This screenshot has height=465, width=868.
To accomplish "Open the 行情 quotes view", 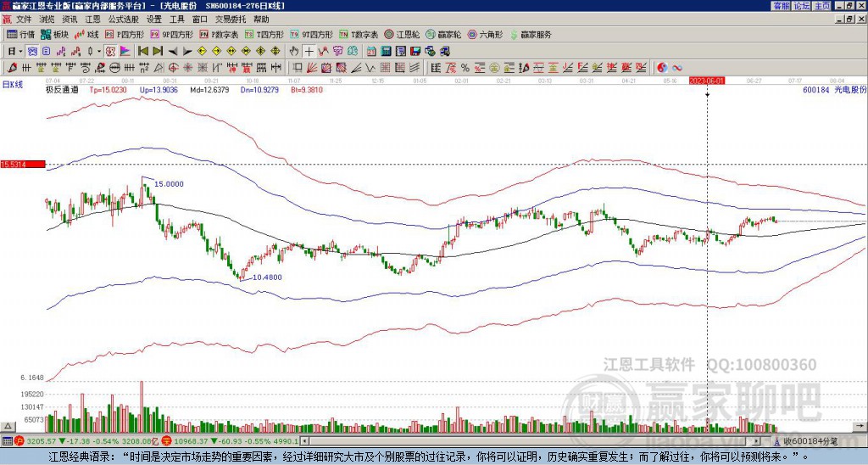I will click(20, 34).
